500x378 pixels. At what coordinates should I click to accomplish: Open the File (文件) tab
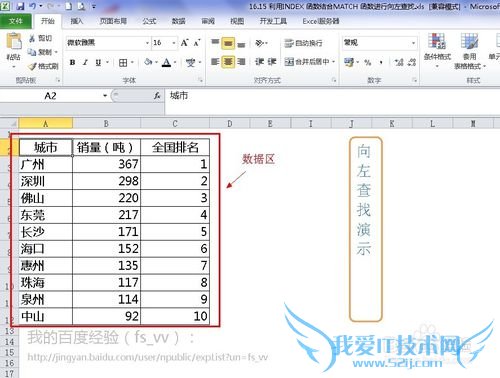16,21
